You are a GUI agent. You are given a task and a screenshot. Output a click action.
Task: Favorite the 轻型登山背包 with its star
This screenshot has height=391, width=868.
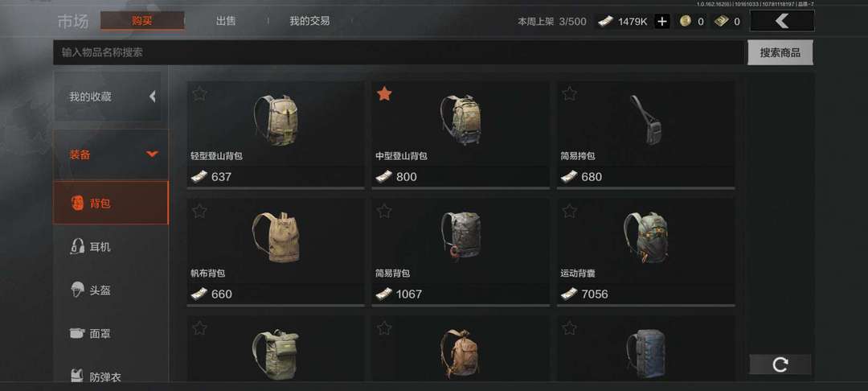click(x=199, y=93)
